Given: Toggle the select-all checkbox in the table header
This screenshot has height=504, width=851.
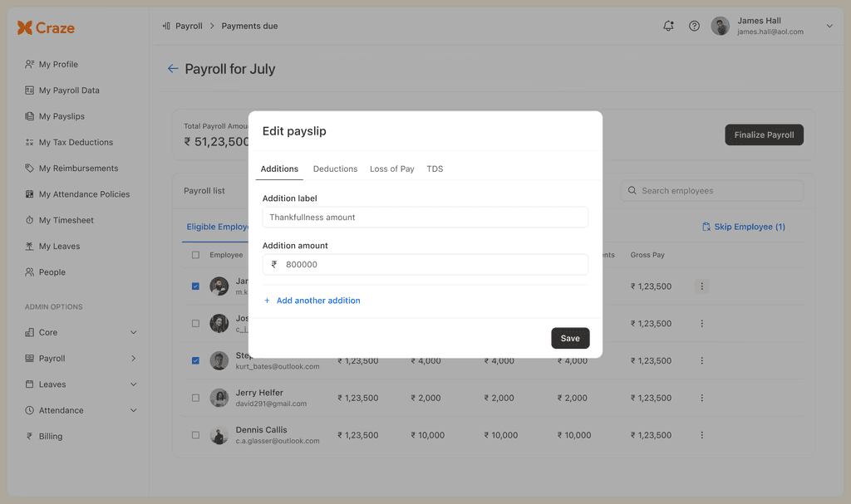Looking at the screenshot, I should click(195, 255).
